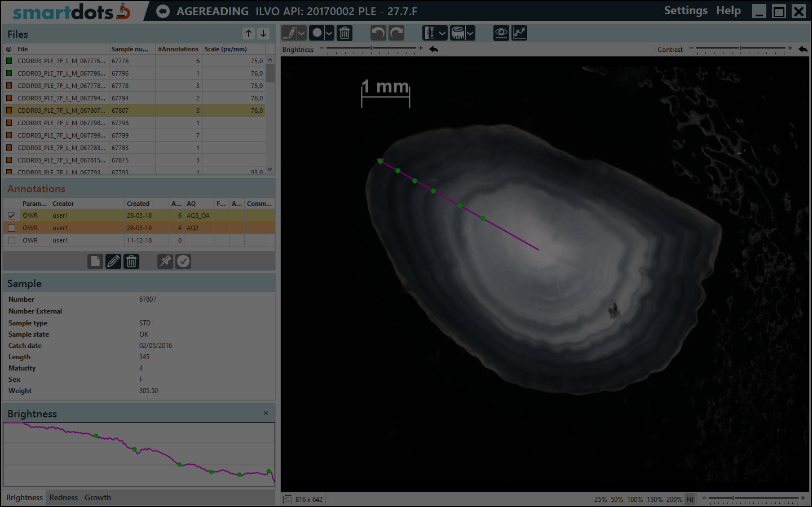Switch to the Growth tab

[98, 497]
